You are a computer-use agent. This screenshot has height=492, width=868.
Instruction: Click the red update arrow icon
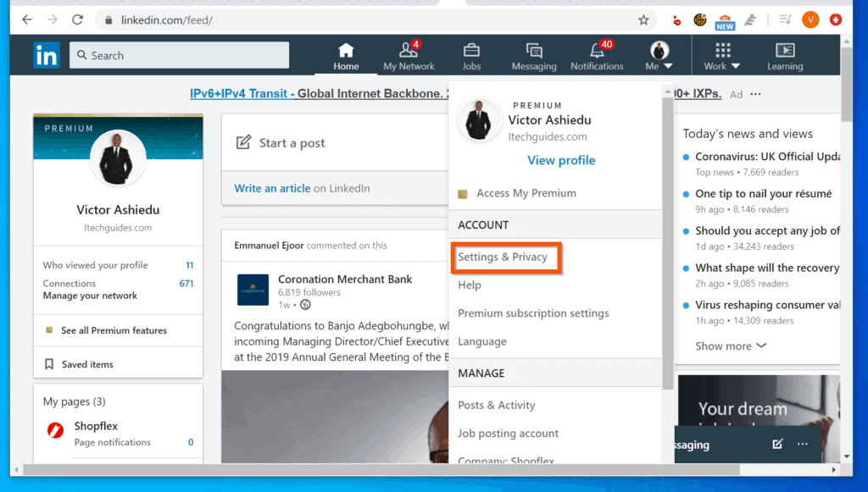coord(836,20)
